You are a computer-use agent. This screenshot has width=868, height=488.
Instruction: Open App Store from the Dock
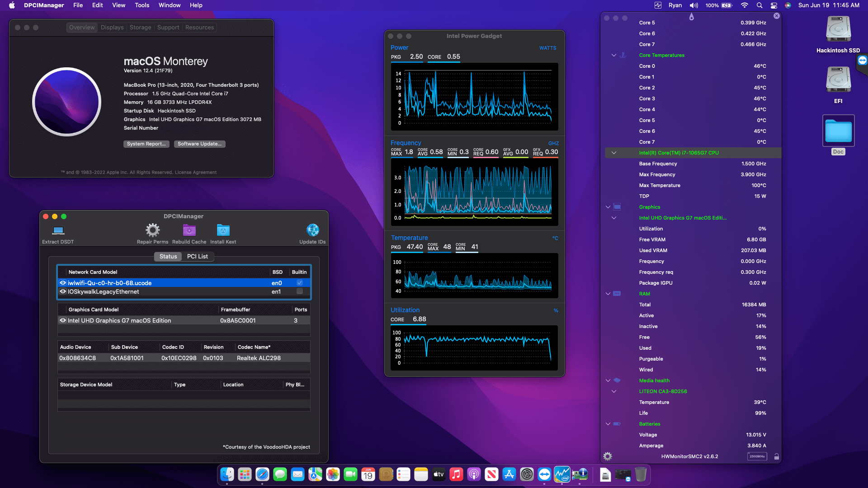[509, 474]
